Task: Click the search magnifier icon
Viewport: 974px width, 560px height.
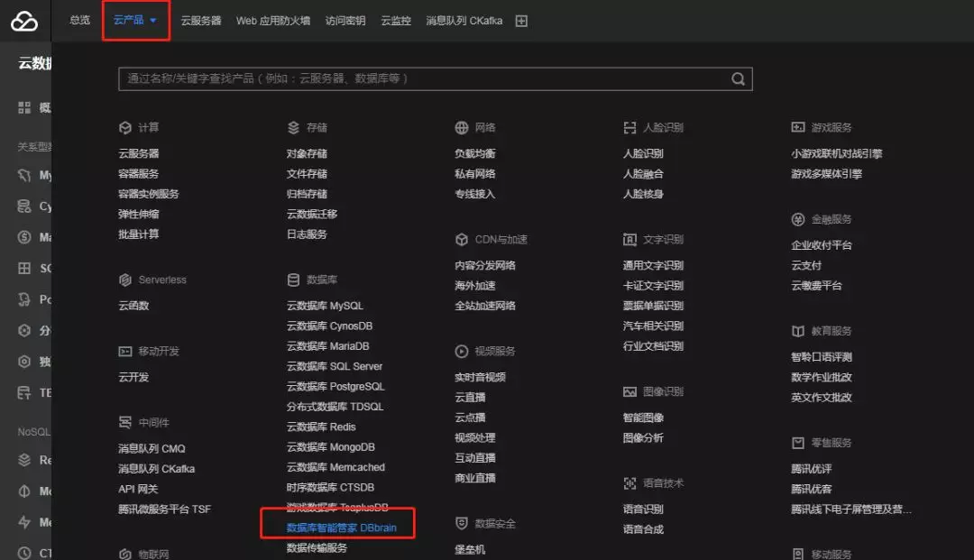Action: coord(738,78)
